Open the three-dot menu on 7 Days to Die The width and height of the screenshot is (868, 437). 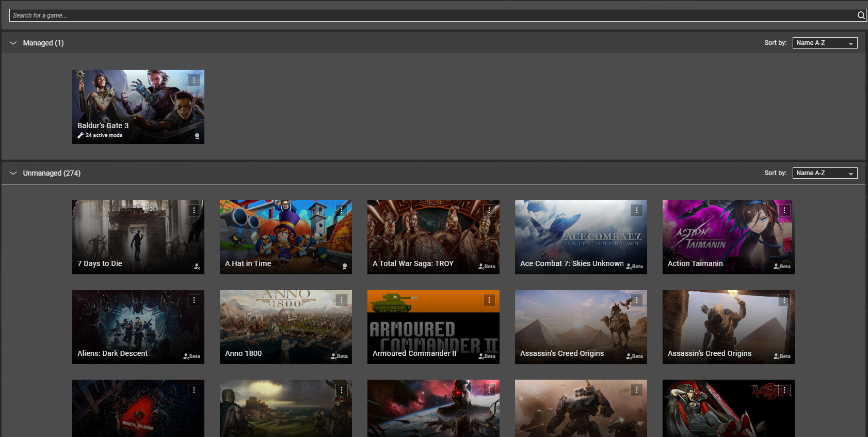(194, 210)
